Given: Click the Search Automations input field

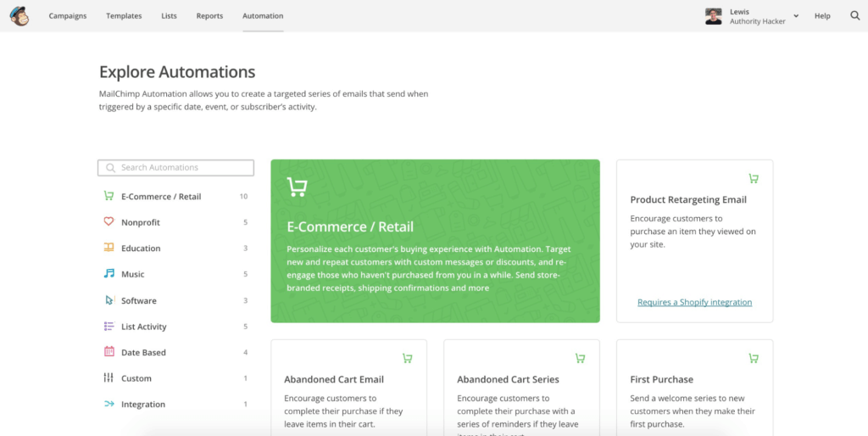Looking at the screenshot, I should tap(176, 168).
